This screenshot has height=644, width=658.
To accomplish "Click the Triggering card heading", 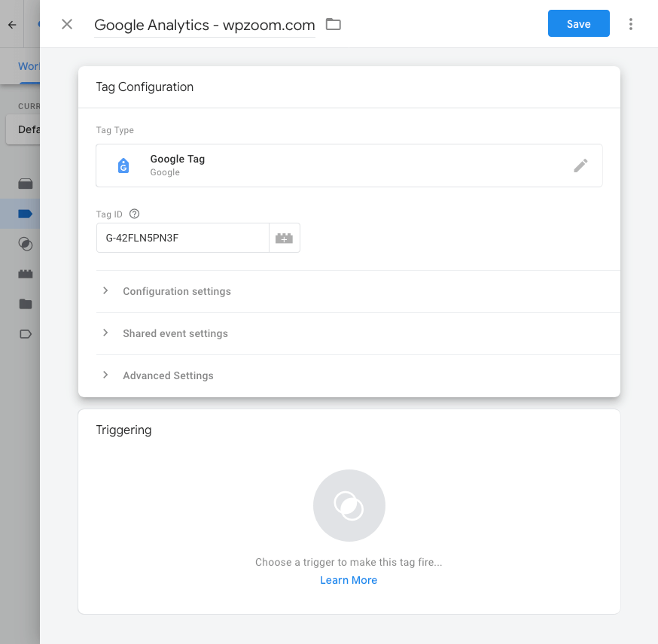I will (123, 430).
